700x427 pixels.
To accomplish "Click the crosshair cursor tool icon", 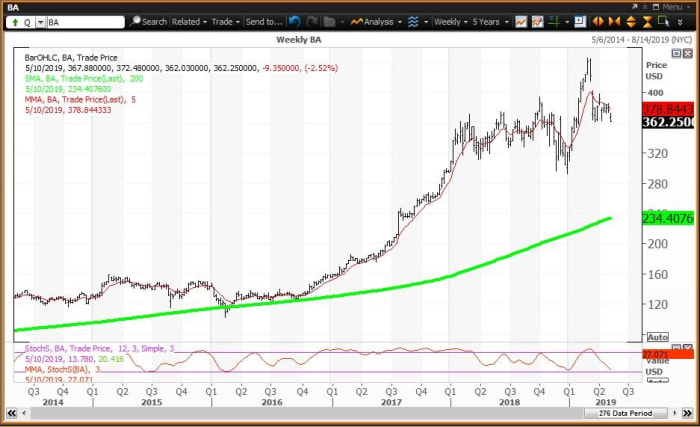I will 554,21.
